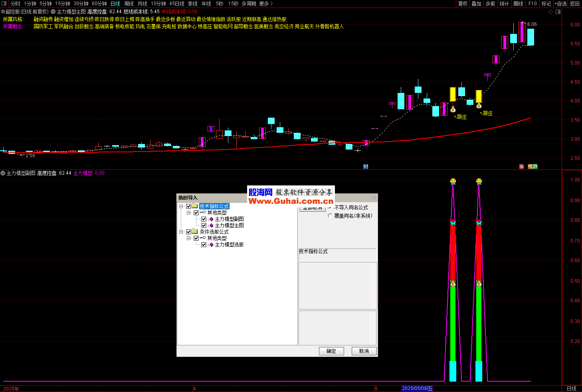Open the 更多 periods dropdown

click(x=266, y=4)
